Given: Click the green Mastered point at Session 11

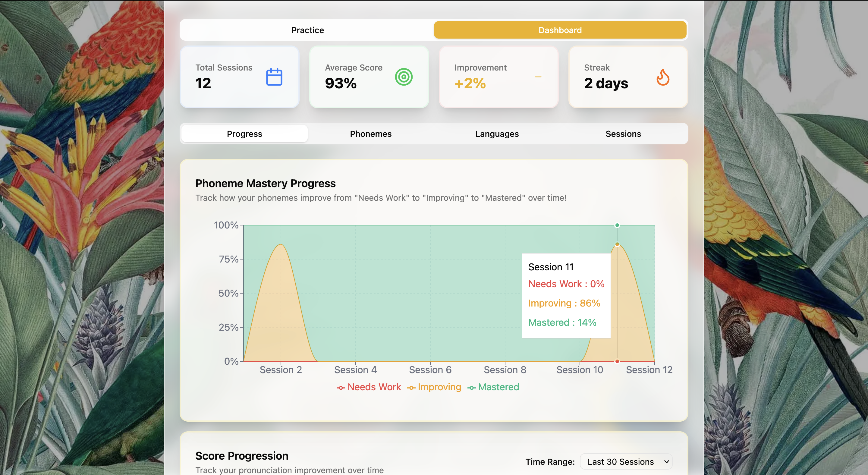Looking at the screenshot, I should (x=617, y=225).
